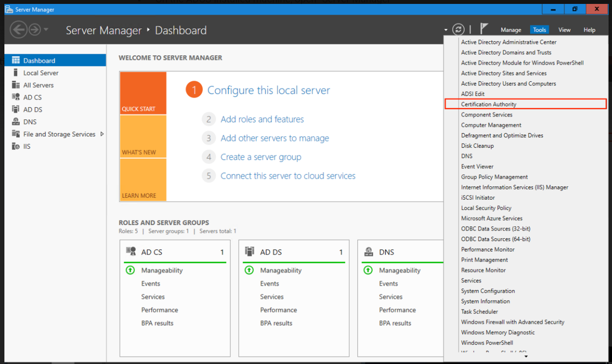Click the AD DS tile header icon
612x364 pixels.
250,251
